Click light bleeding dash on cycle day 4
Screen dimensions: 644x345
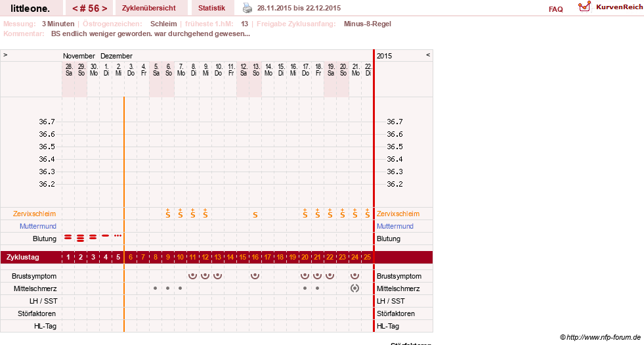click(106, 236)
